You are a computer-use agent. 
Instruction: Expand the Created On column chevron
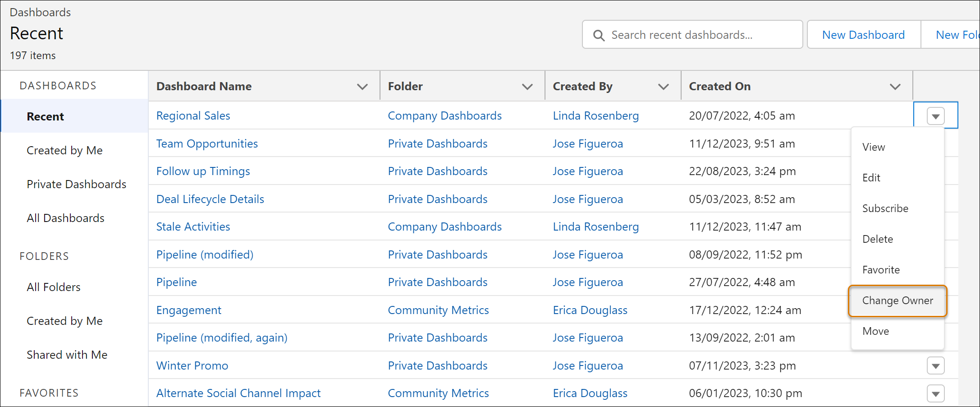pos(895,87)
